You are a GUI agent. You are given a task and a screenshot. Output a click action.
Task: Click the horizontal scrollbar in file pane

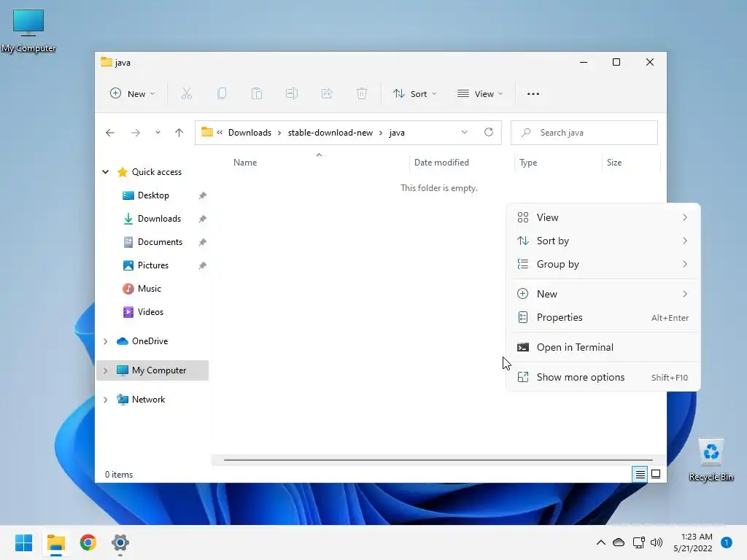pyautogui.click(x=438, y=460)
